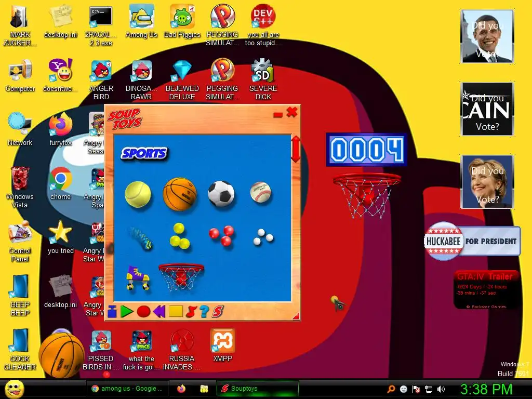Toggle the red music note icon

(x=191, y=312)
